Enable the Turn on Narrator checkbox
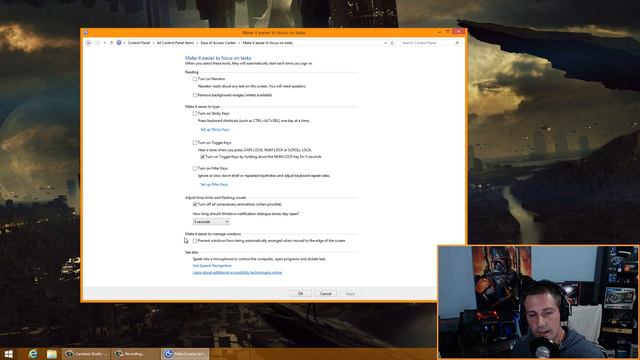 (x=195, y=79)
